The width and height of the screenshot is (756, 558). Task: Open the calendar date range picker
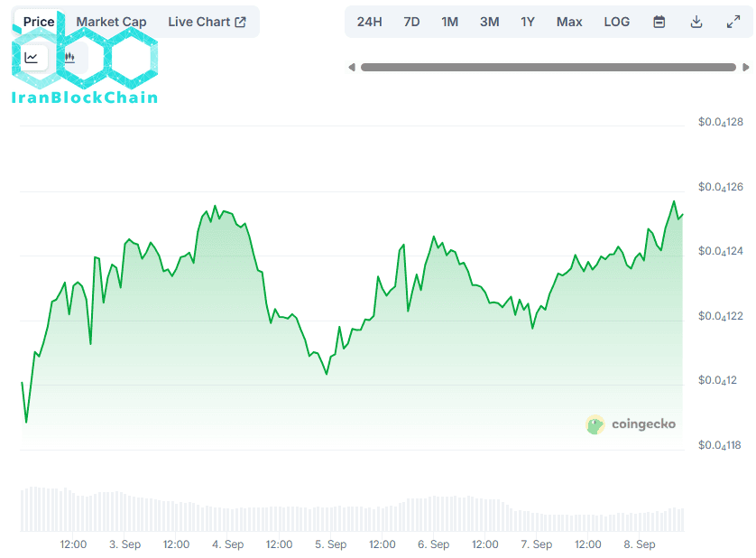point(659,22)
